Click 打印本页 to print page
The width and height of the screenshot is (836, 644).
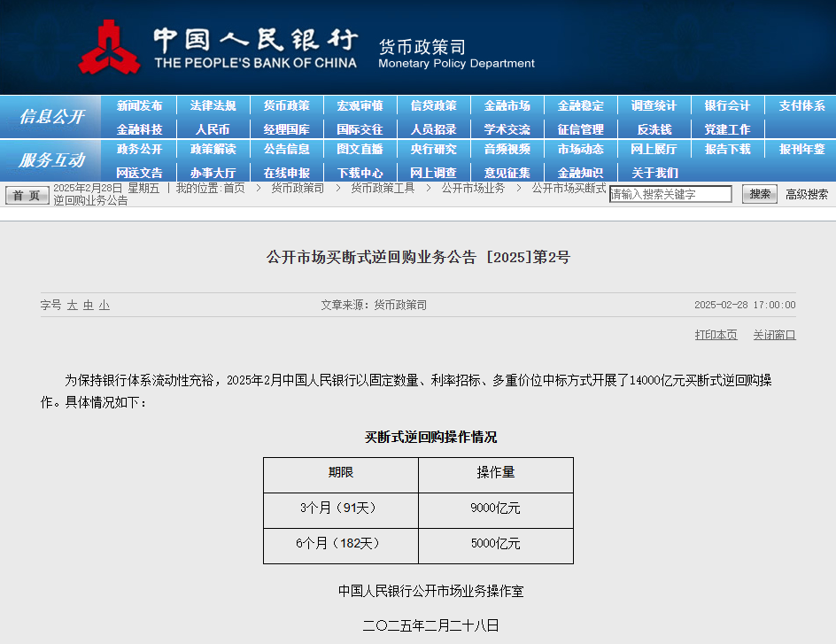[716, 335]
